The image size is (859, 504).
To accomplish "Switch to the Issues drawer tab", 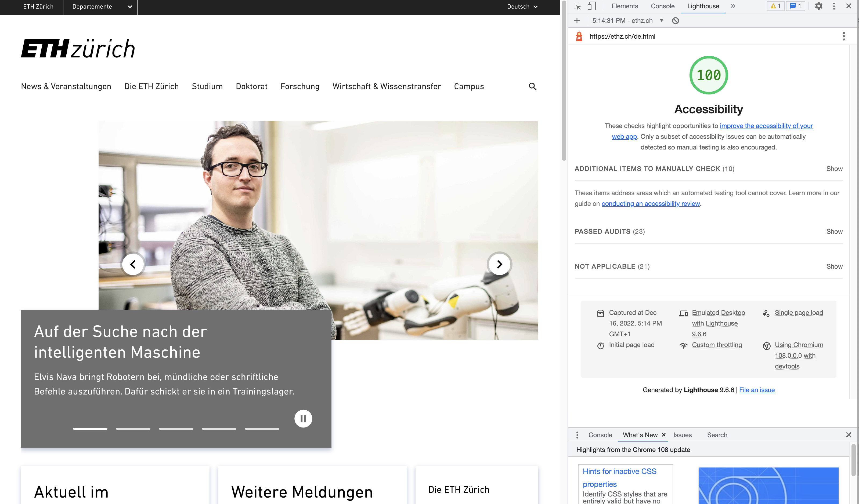I will pyautogui.click(x=682, y=435).
